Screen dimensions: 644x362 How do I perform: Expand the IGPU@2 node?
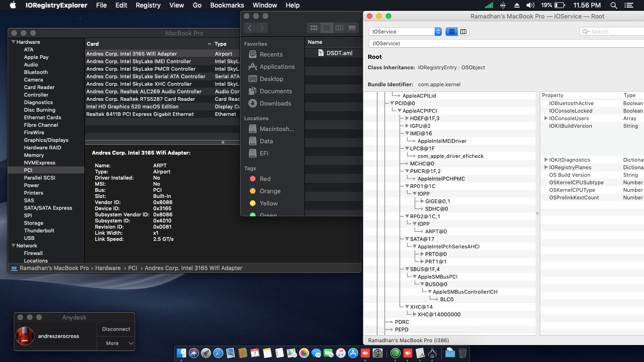[x=407, y=126]
